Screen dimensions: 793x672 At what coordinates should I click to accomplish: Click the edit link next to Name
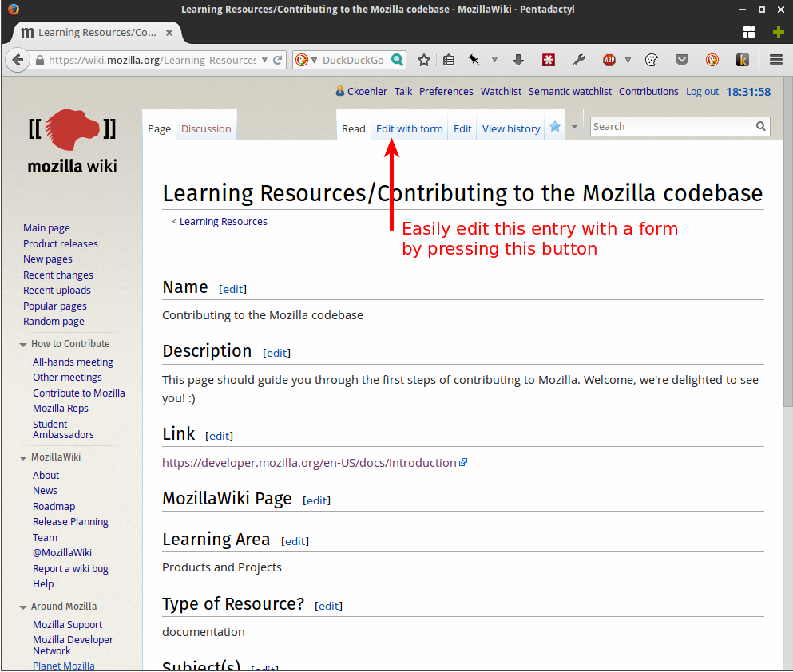(232, 289)
